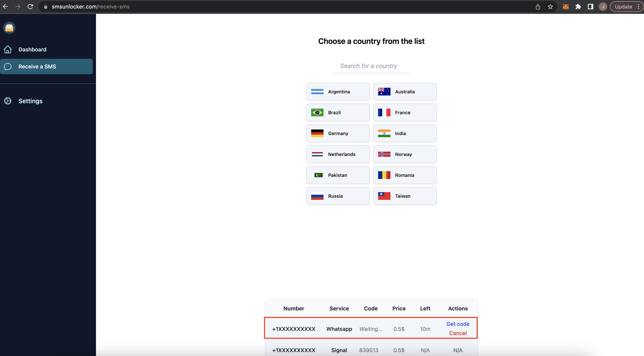Click the Netherlands flag icon
The image size is (644, 356).
(x=317, y=154)
